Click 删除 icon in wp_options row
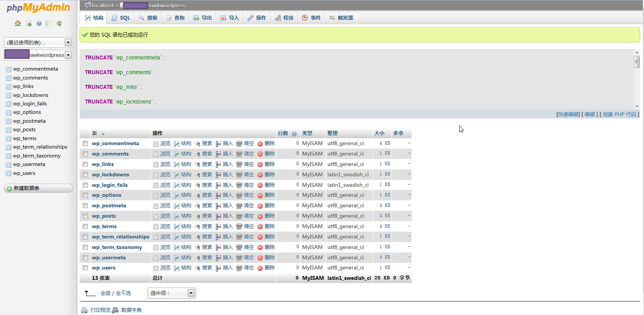 pos(260,195)
